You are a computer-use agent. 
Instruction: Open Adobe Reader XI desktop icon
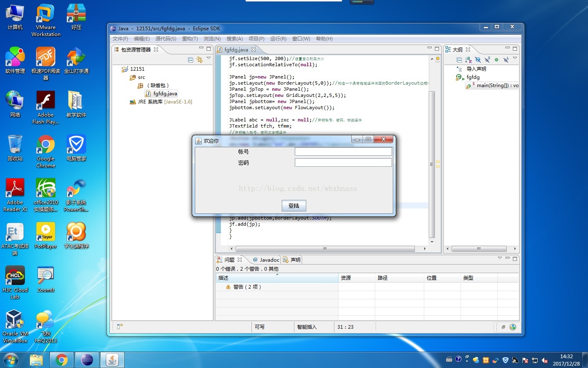tap(15, 195)
